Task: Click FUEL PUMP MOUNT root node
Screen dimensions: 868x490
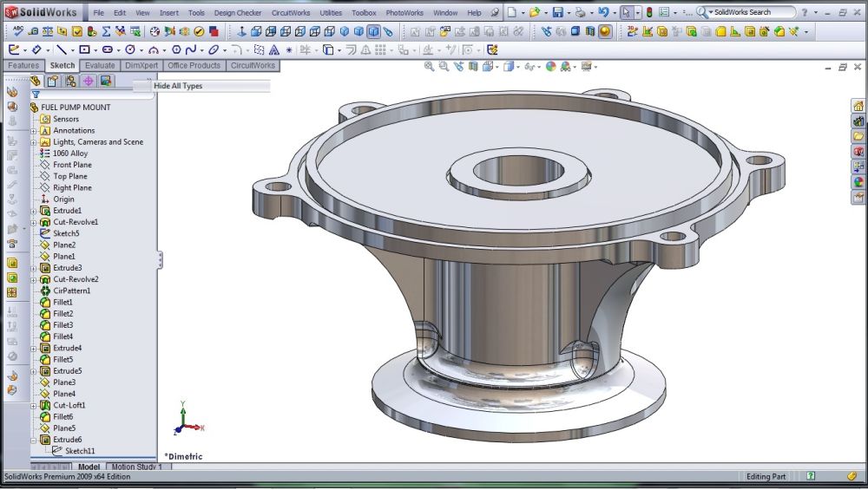Action: coord(76,108)
